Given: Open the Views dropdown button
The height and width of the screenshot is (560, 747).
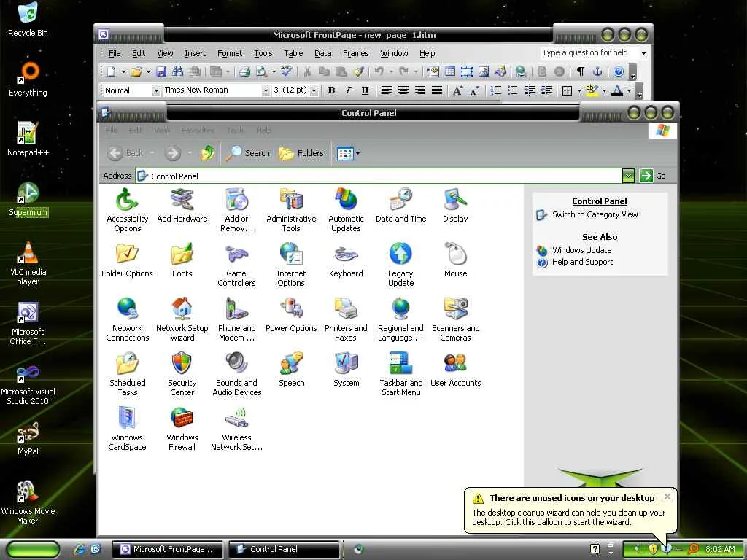Looking at the screenshot, I should click(348, 153).
